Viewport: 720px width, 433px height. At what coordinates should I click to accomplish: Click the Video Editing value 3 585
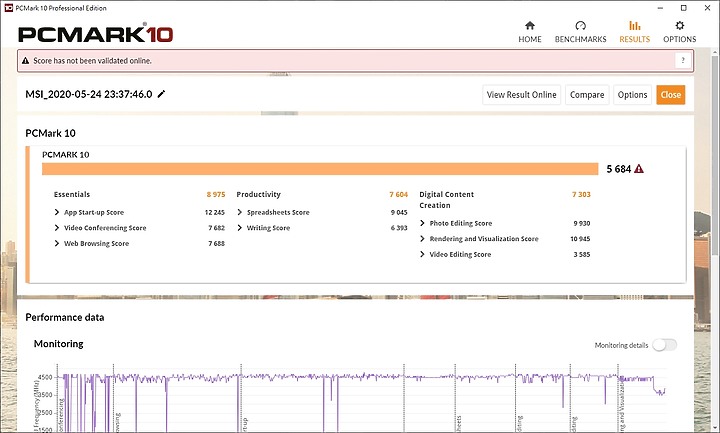582,254
